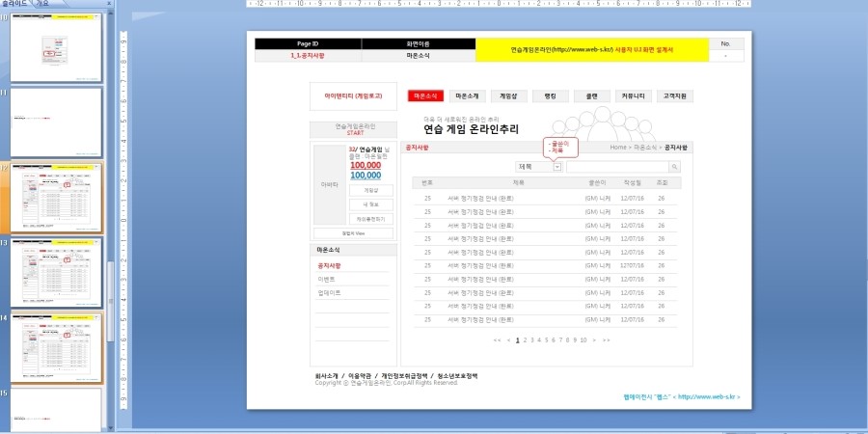Click the first page << arrow
The height and width of the screenshot is (434, 868).
pos(497,340)
